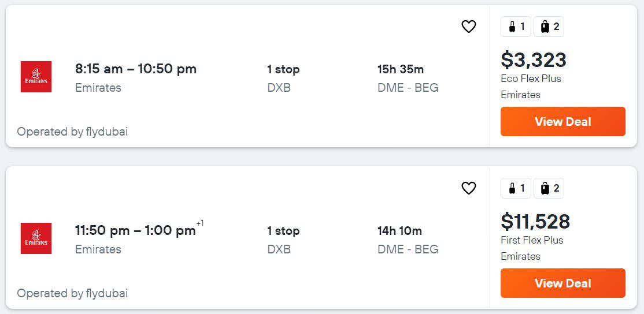Viewport: 644px width, 314px height.
Task: Click the 15h 35m duration text
Action: 401,69
